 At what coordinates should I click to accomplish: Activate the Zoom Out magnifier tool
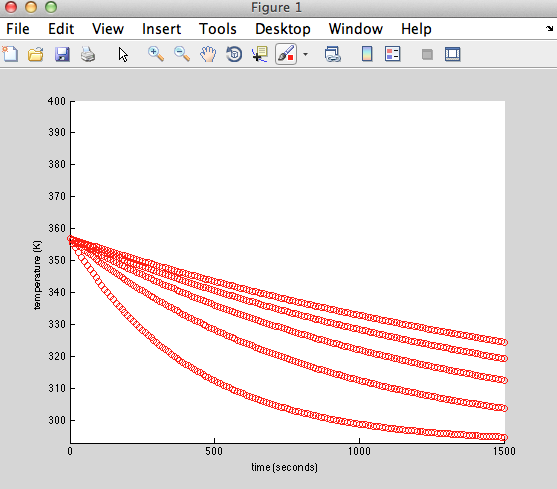coord(182,54)
